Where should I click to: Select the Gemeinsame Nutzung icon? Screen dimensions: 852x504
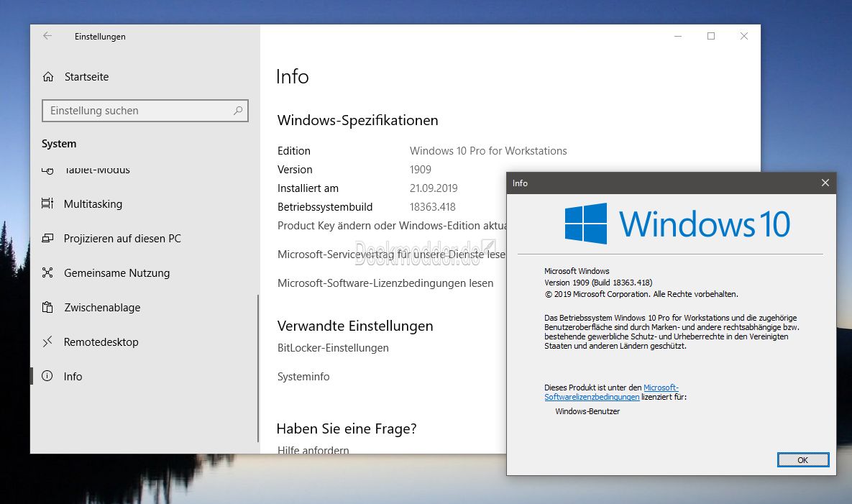pos(47,272)
